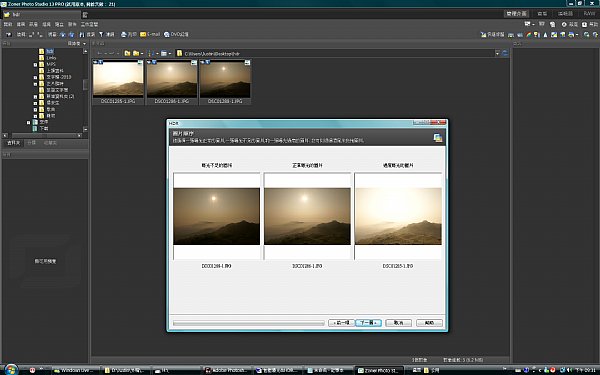Screen dimensions: 600x375
Task: Click the up-folder icon in navigation bar
Action: 127,53
